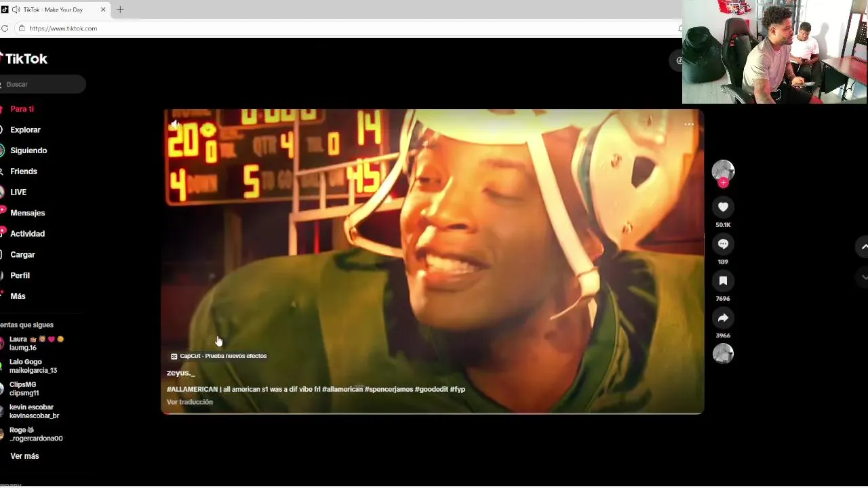
Task: Click the 50.1K likes count
Action: tap(723, 224)
